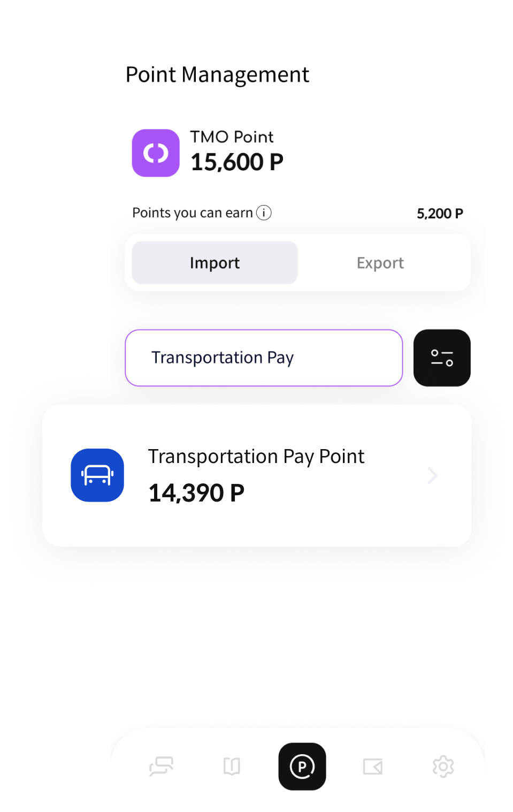513x812 pixels.
Task: Open the settings gear in bottom navigation
Action: tap(443, 767)
